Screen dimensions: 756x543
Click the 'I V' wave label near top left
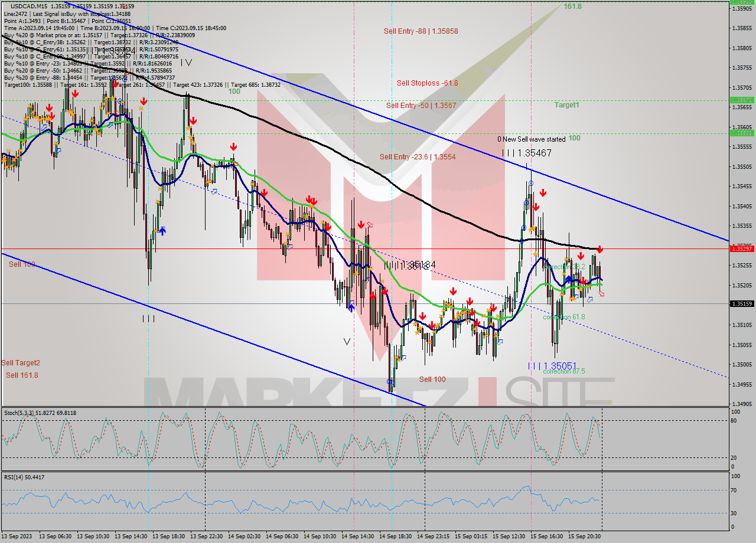pos(186,62)
